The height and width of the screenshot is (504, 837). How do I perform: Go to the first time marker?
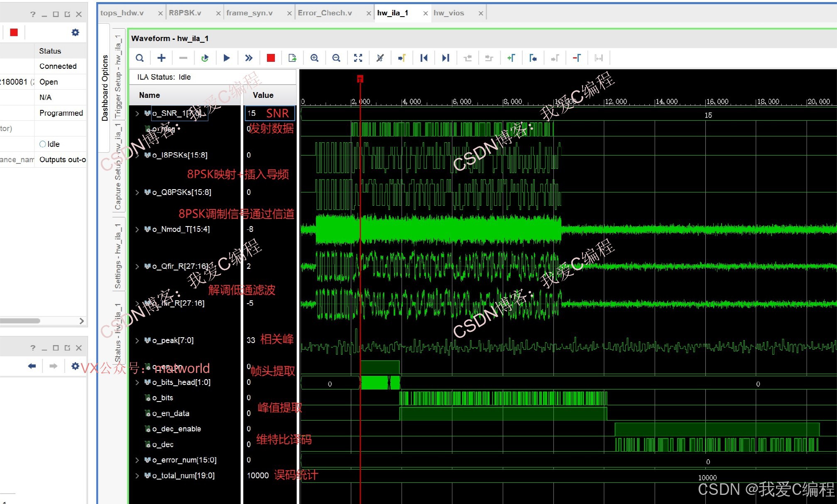pyautogui.click(x=423, y=58)
